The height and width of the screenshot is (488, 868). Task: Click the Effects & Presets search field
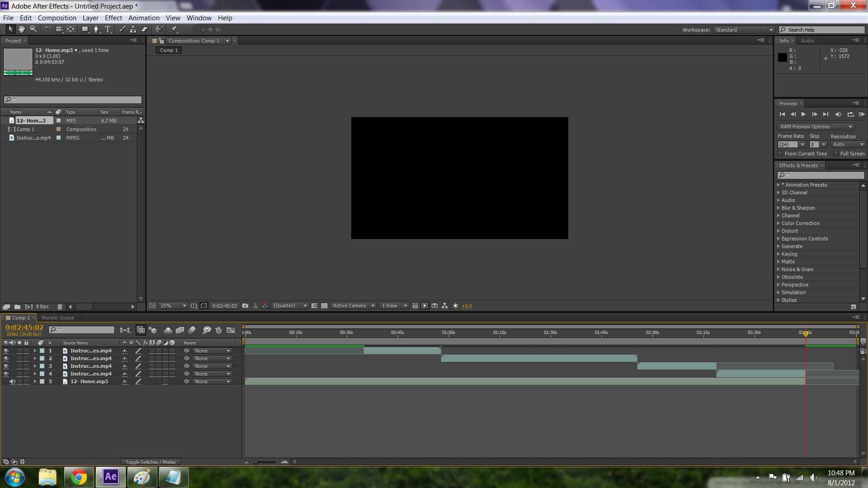tap(821, 175)
